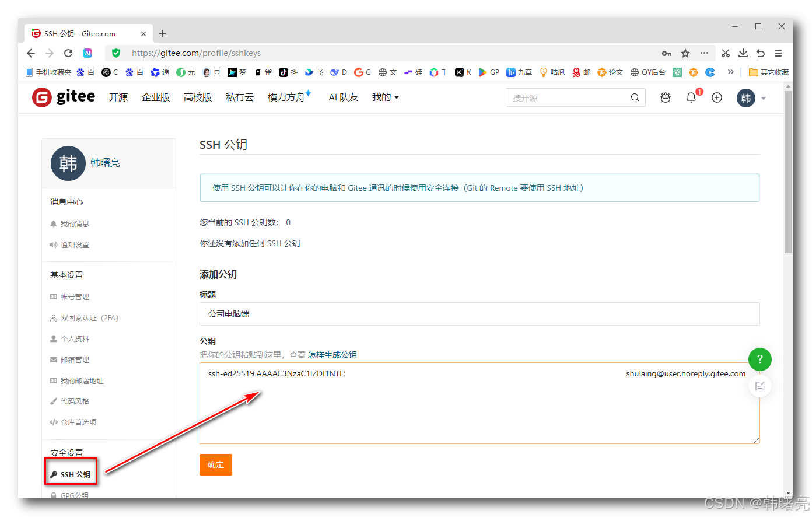Click the scissors screenshot icon
This screenshot has width=812, height=517.
click(x=726, y=53)
